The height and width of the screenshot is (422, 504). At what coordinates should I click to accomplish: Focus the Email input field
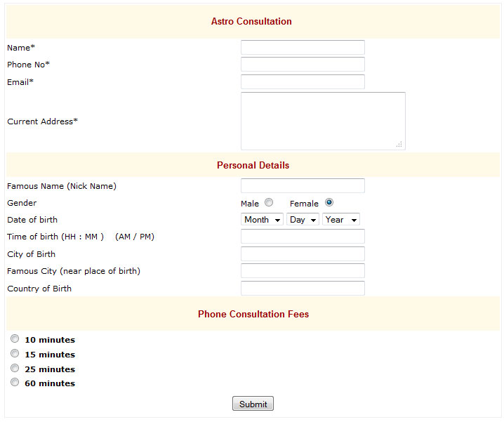tap(303, 81)
